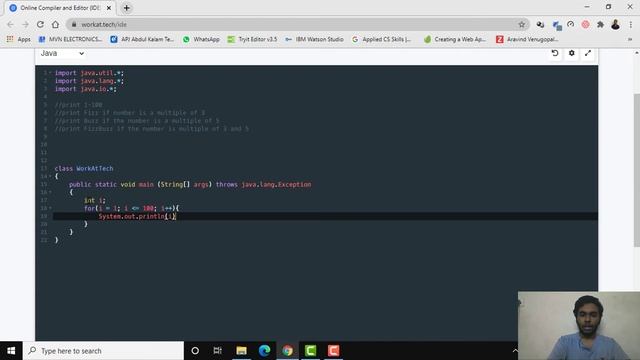Close the Online Compiler and Editor tab

(x=109, y=8)
